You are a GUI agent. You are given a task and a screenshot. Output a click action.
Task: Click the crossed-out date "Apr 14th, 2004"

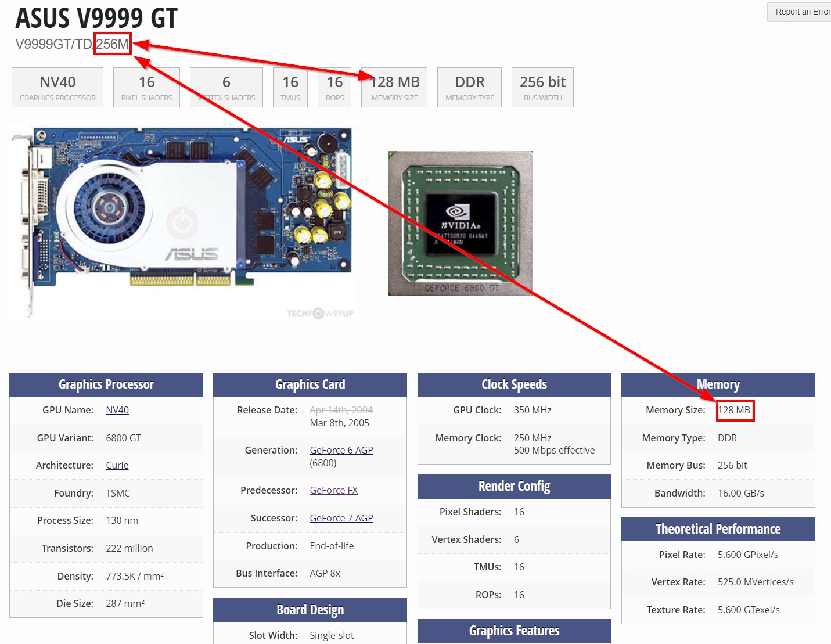[341, 410]
